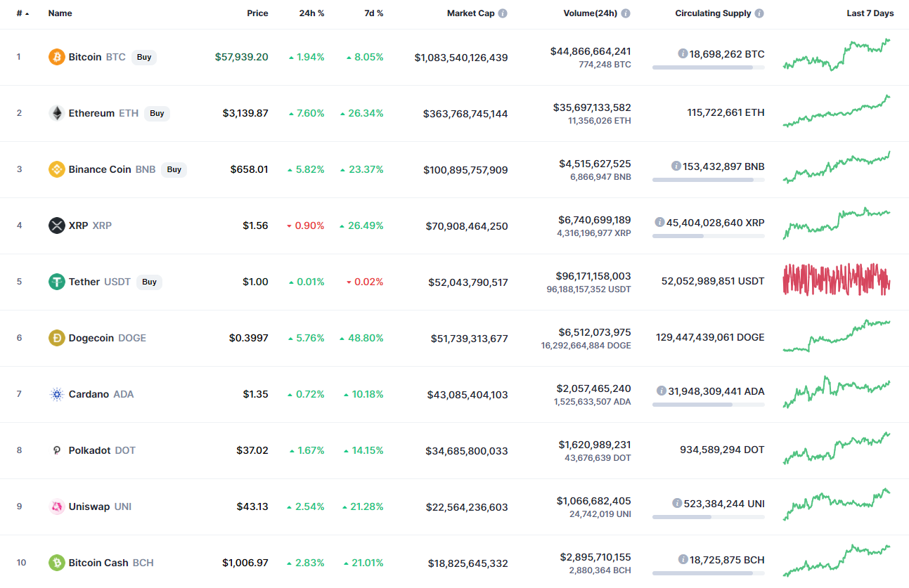Click info icon beside 45,404,028,640 XRP supply

(659, 222)
